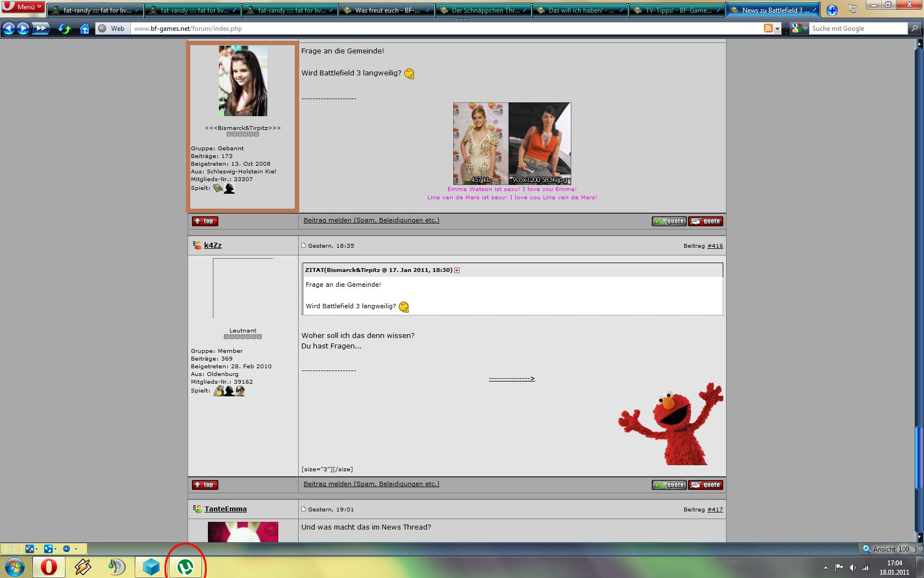Click red quote button on k4Zz post
The height and width of the screenshot is (578, 924).
(706, 485)
